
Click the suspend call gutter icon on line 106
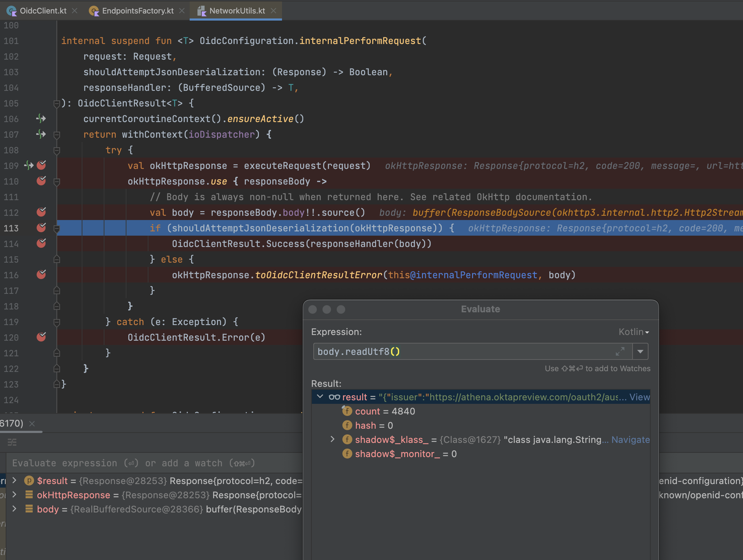click(x=40, y=119)
